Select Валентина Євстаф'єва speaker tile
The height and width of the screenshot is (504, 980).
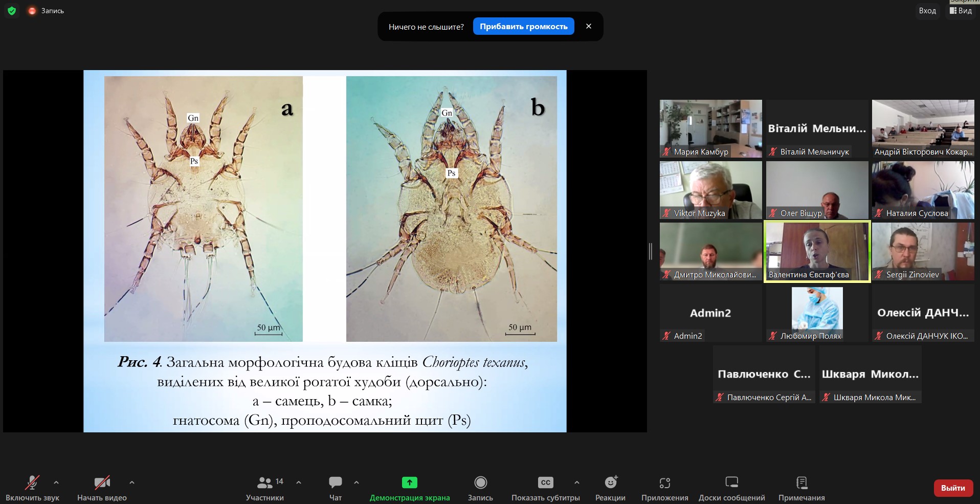(817, 251)
